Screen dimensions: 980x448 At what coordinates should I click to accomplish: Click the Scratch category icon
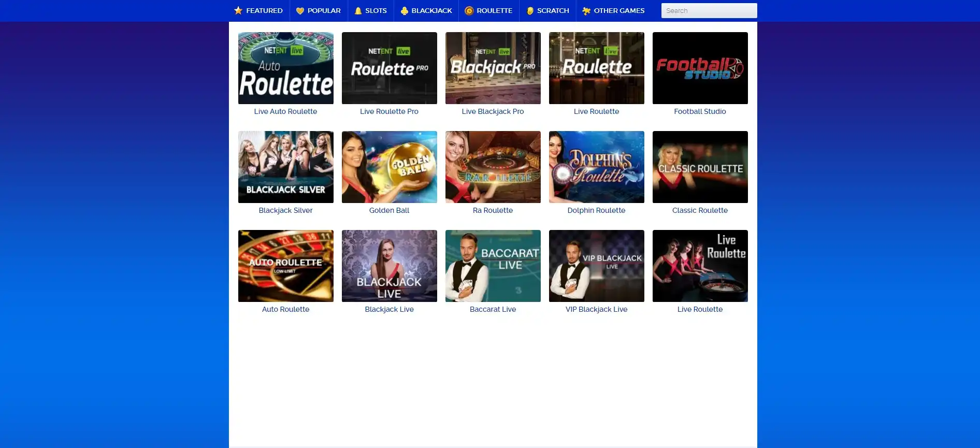(530, 11)
